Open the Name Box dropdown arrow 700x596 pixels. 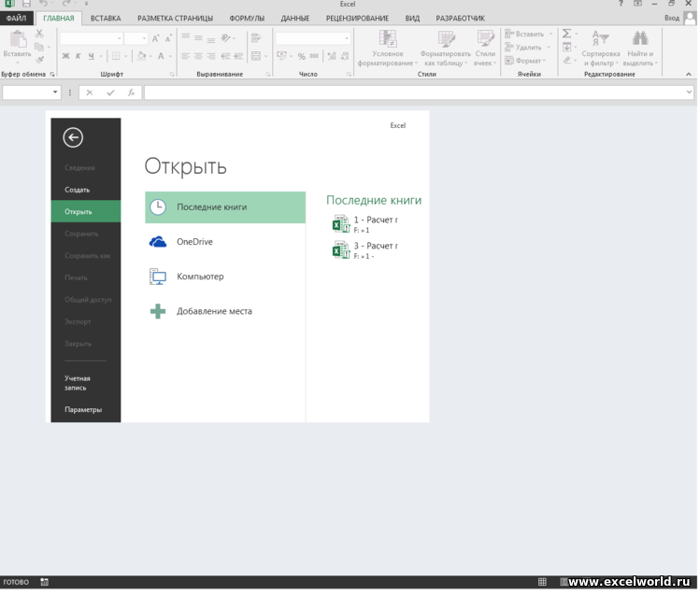55,92
